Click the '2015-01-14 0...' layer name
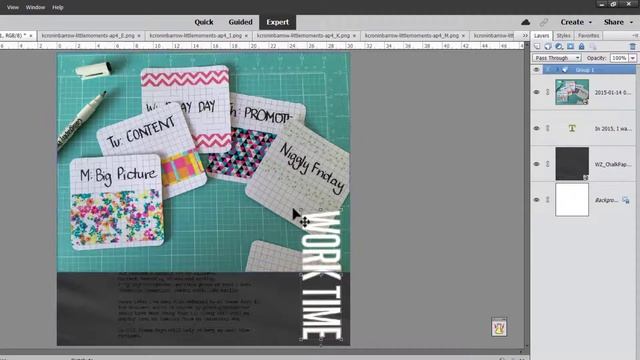640x360 pixels. click(613, 93)
